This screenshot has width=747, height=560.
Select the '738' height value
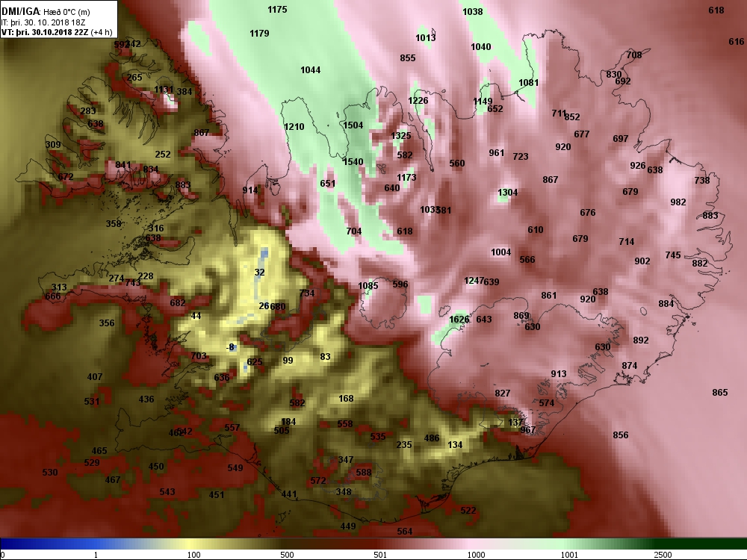(x=701, y=180)
